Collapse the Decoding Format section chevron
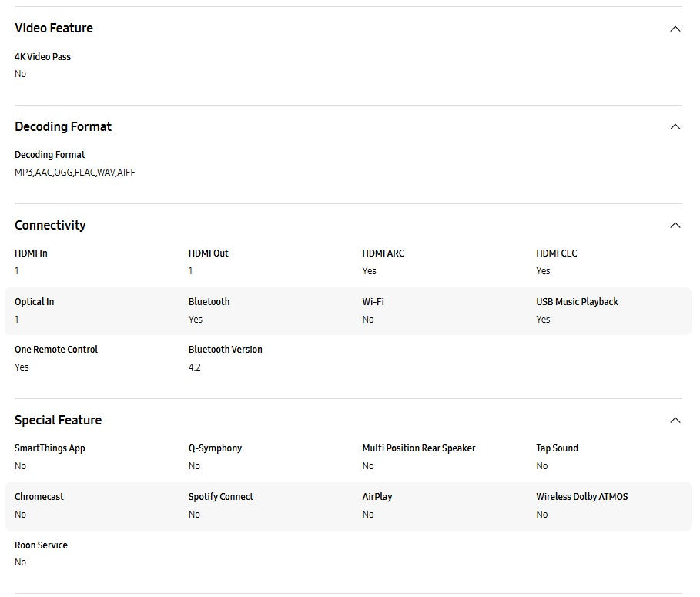The image size is (700, 597). (675, 126)
